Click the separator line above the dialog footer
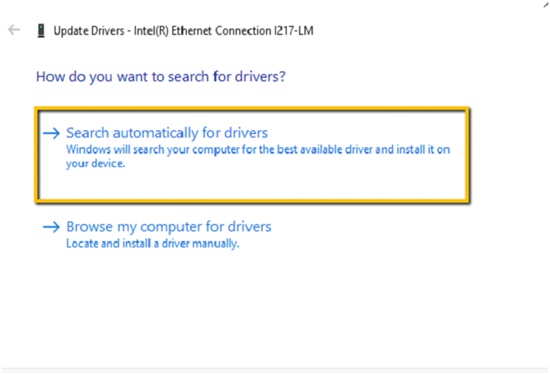 point(275,369)
